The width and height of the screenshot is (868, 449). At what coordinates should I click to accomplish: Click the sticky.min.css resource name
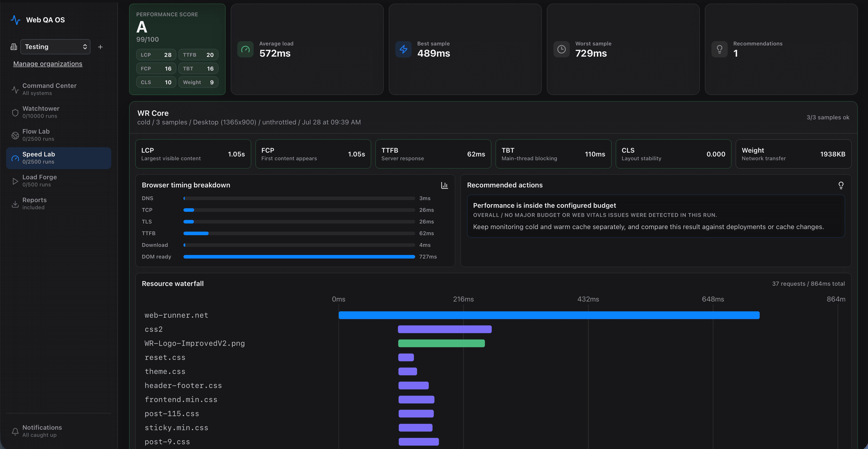tap(176, 428)
